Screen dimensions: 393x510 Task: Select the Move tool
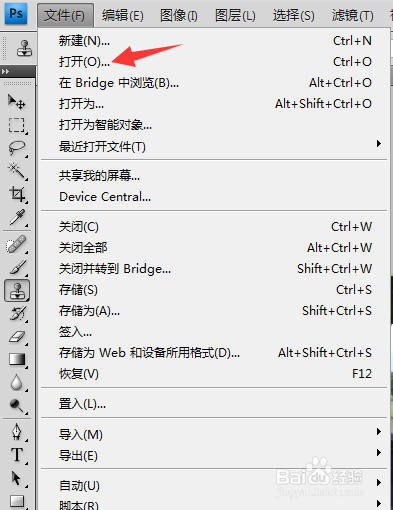[x=16, y=101]
